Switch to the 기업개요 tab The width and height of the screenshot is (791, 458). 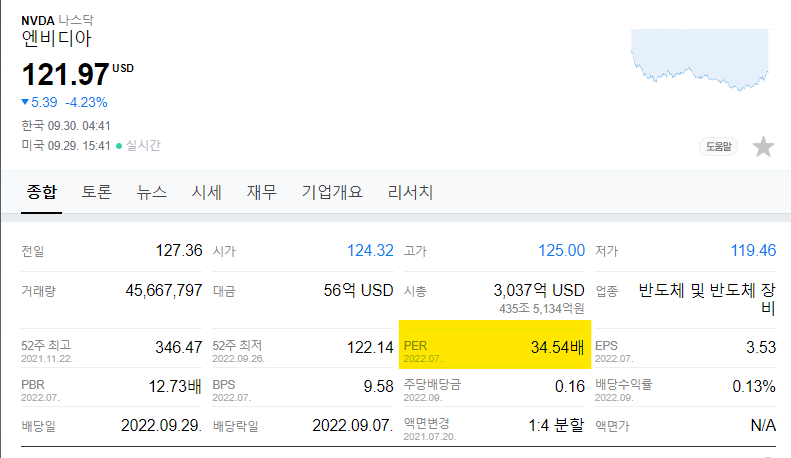[332, 192]
